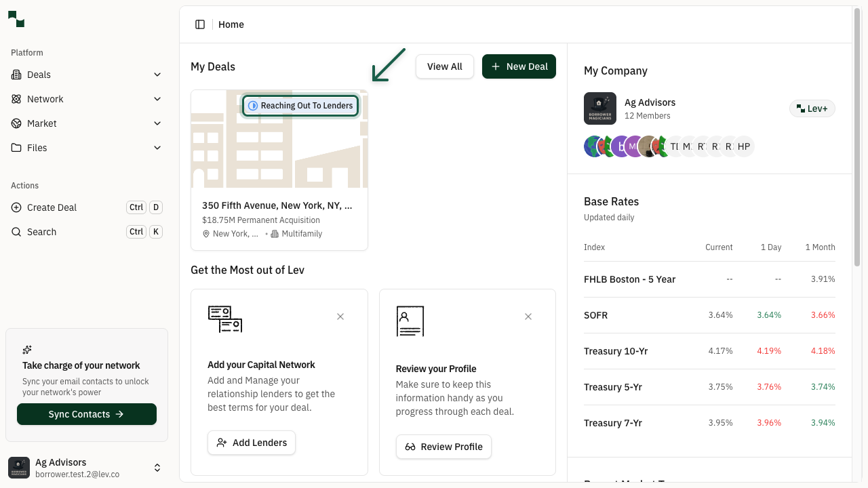Click the Files folder icon
Screen dimensions: 868x488
click(16, 148)
